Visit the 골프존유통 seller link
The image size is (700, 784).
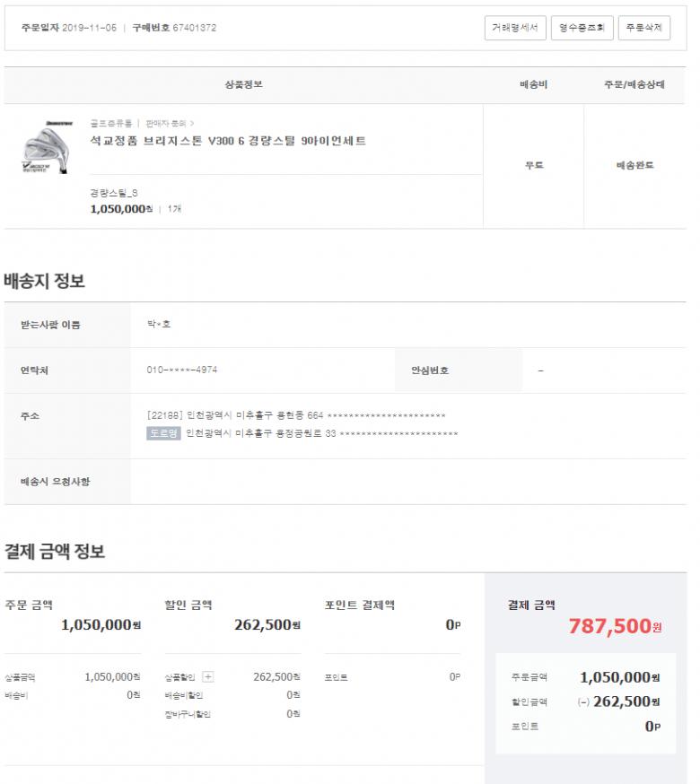(x=110, y=123)
